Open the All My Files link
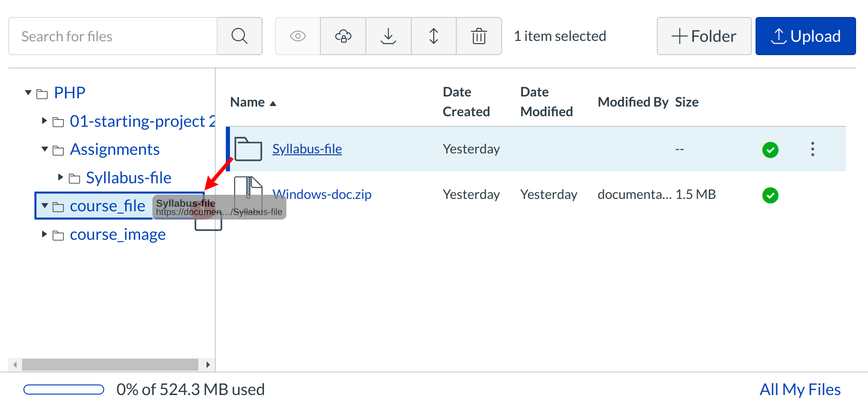The image size is (868, 418). (x=800, y=390)
